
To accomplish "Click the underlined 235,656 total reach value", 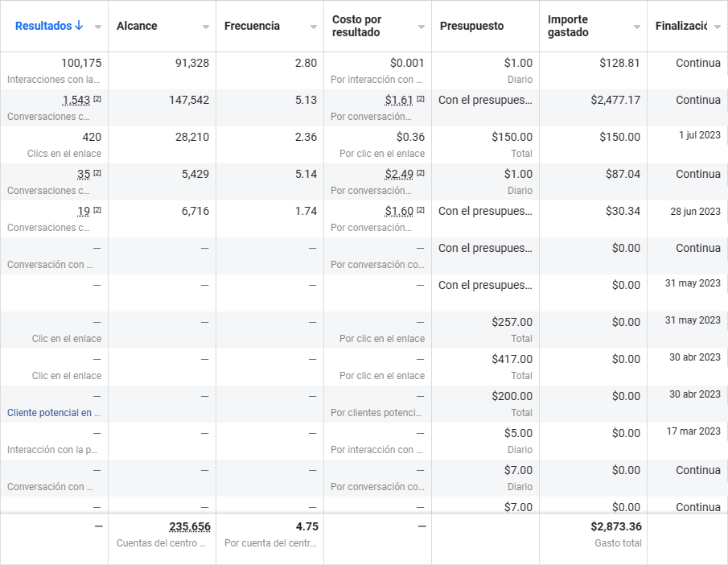I will (189, 526).
